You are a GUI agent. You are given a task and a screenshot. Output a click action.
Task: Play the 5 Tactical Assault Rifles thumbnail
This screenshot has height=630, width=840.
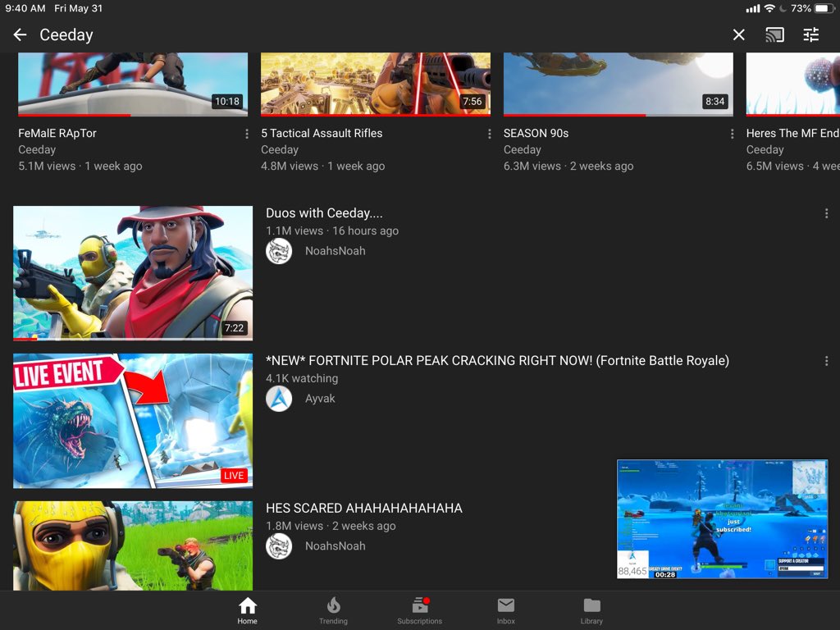click(x=376, y=84)
